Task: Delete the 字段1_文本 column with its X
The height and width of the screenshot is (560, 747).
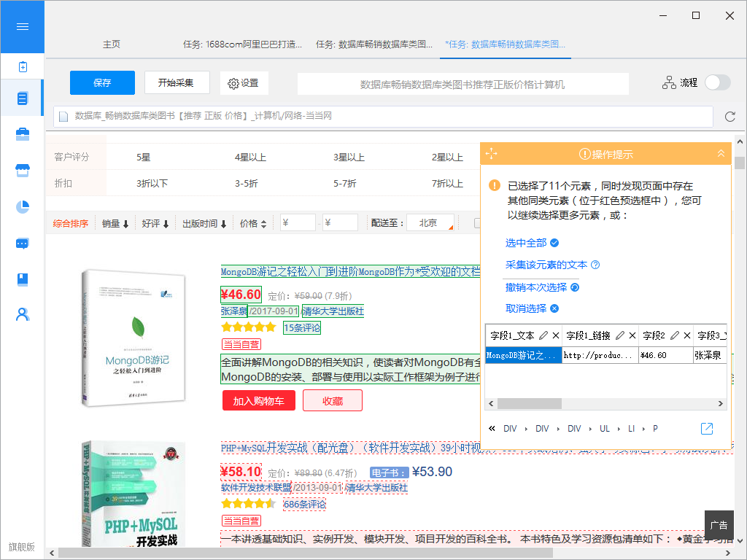Action: coord(555,335)
